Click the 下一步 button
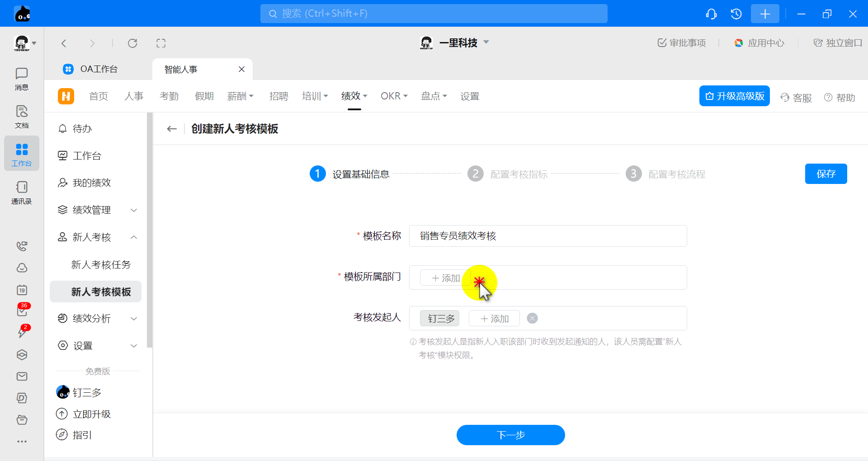Image resolution: width=868 pixels, height=461 pixels. (x=510, y=435)
